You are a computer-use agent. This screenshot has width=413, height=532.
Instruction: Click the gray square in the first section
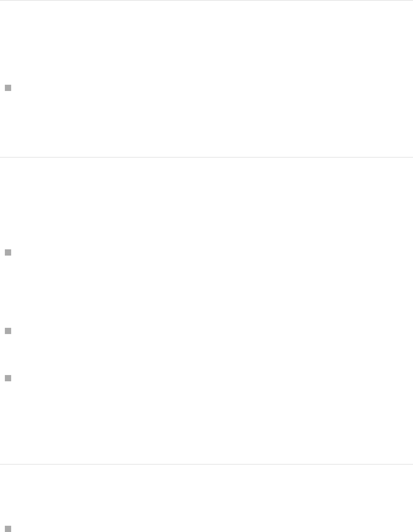pyautogui.click(x=8, y=88)
